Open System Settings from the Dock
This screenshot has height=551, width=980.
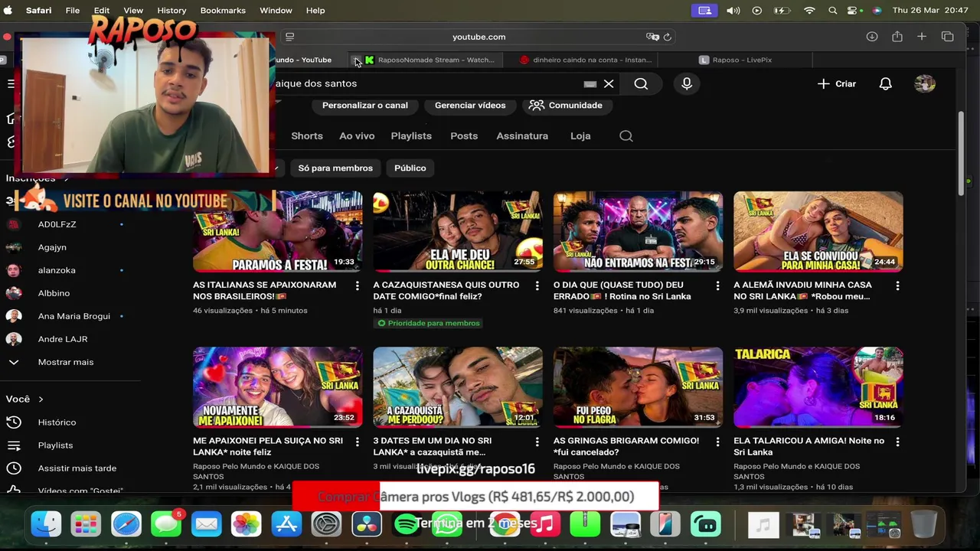(326, 524)
